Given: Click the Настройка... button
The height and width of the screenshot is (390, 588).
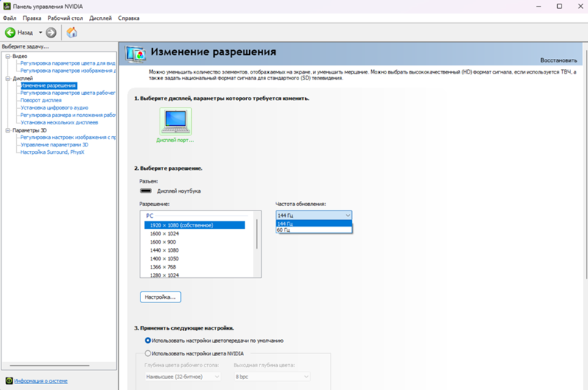Looking at the screenshot, I should tap(160, 297).
